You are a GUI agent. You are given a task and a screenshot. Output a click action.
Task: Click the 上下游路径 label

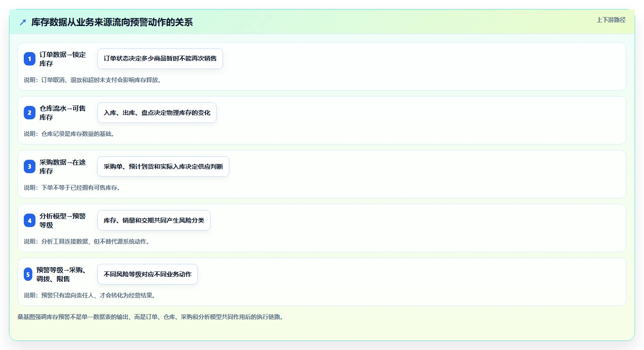pyautogui.click(x=611, y=20)
